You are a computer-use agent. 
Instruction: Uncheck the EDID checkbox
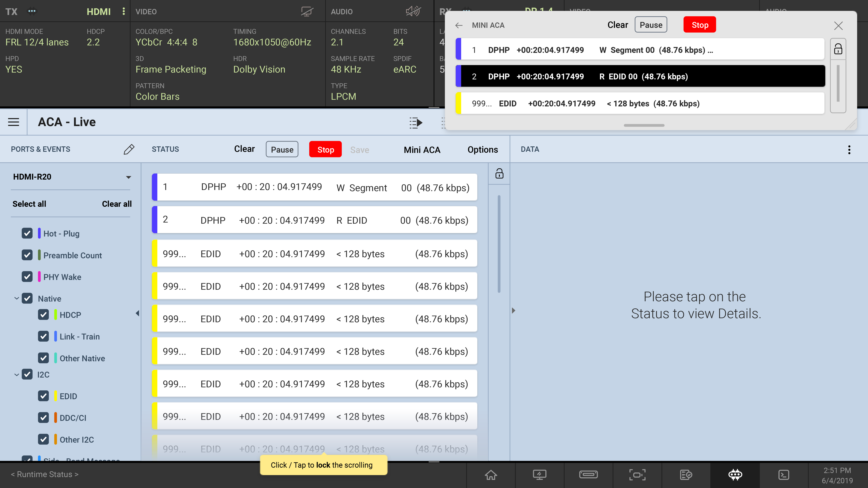click(43, 396)
